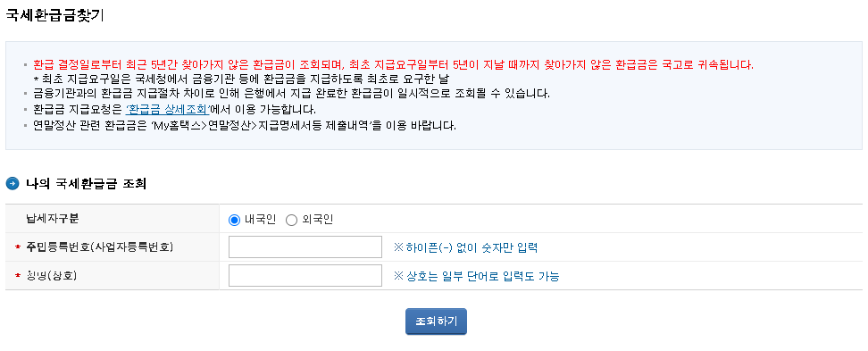Click the 금융기관 지급절차 차이 notice line
The height and width of the screenshot is (351, 868).
[292, 93]
